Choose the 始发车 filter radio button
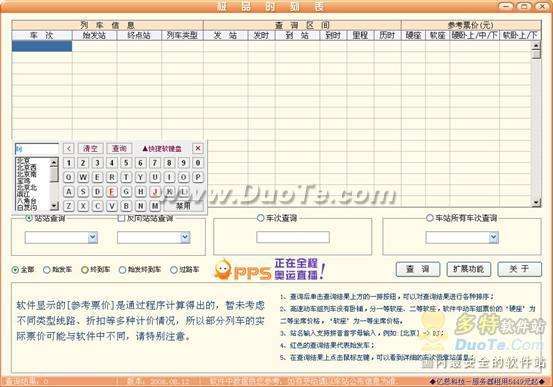The width and height of the screenshot is (553, 387). click(47, 270)
